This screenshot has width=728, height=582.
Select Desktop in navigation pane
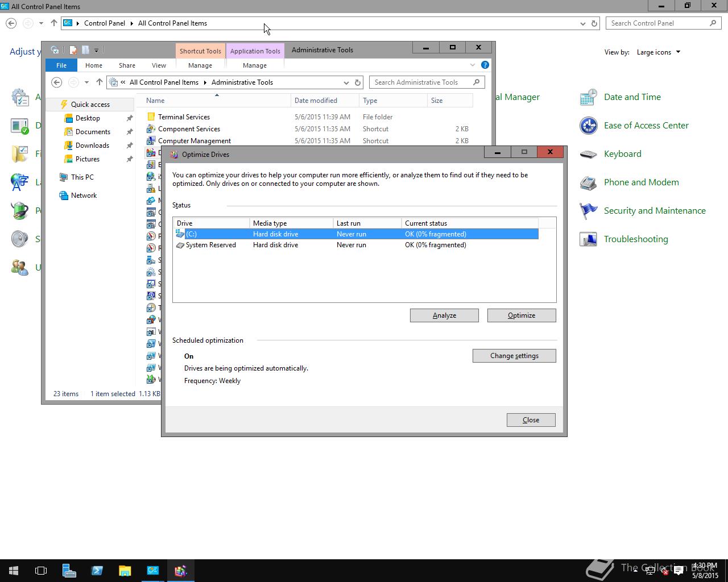(x=88, y=118)
